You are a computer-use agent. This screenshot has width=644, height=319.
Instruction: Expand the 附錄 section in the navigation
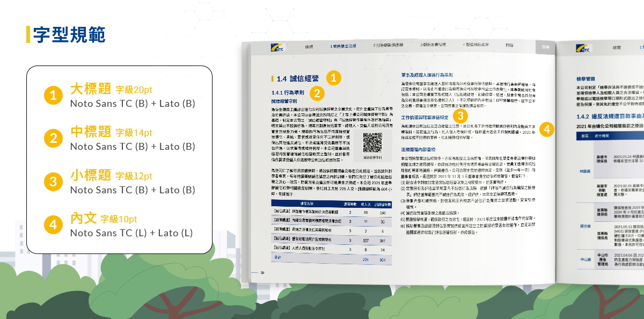(x=510, y=45)
